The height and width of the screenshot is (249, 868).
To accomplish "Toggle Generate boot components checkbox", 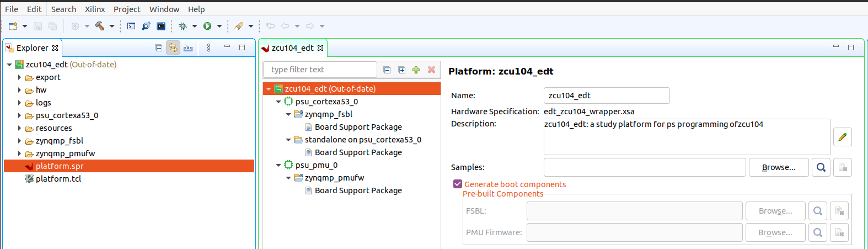I will 457,184.
